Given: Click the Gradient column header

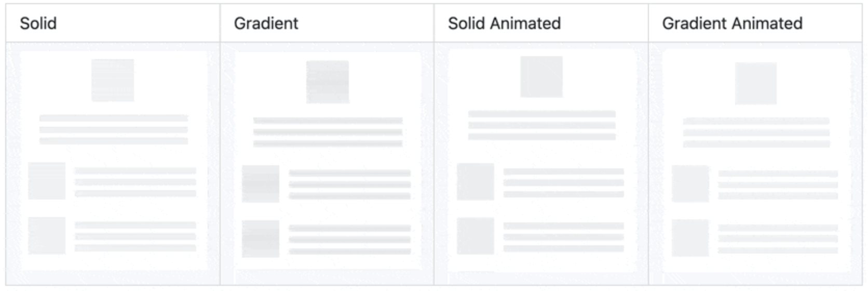Looking at the screenshot, I should tap(266, 23).
